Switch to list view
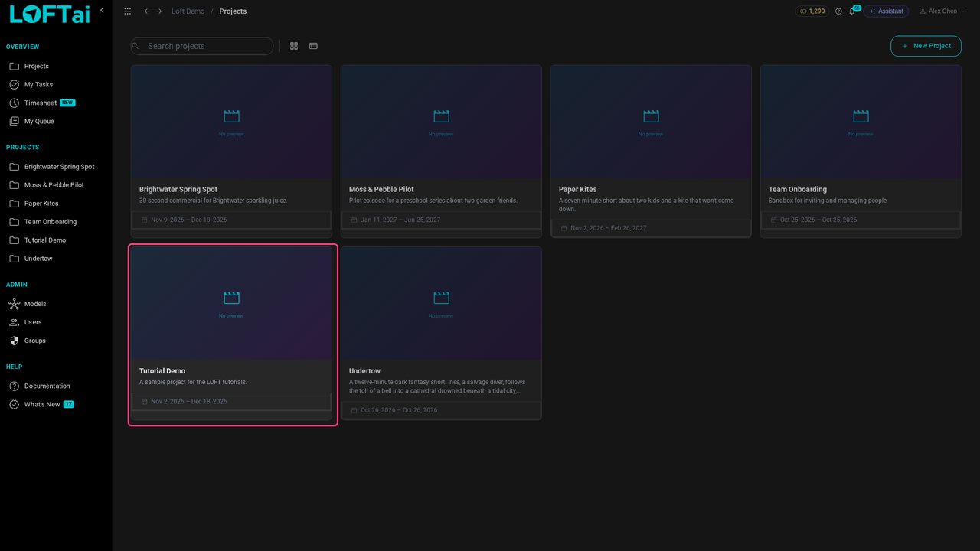 point(313,46)
